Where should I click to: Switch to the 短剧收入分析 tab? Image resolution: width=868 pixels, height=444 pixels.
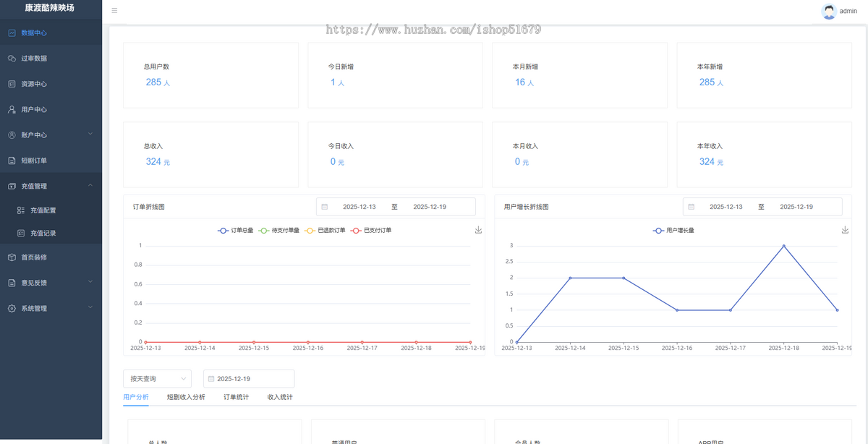click(x=186, y=397)
